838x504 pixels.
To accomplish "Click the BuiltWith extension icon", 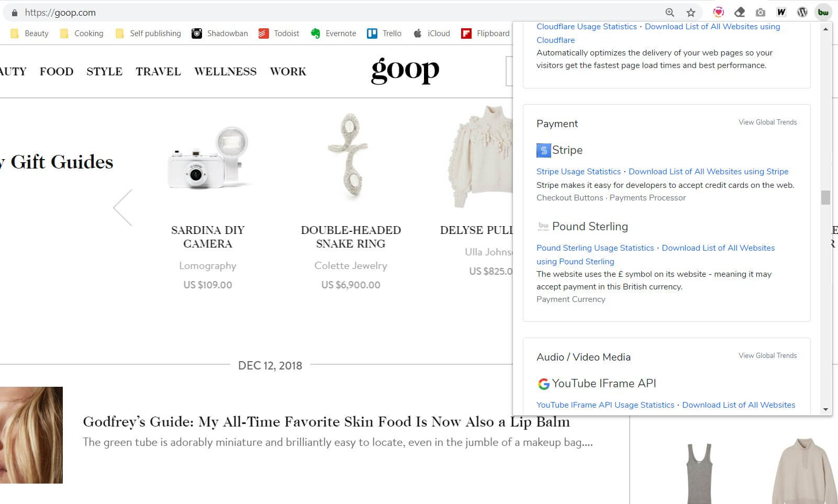I will (x=823, y=13).
